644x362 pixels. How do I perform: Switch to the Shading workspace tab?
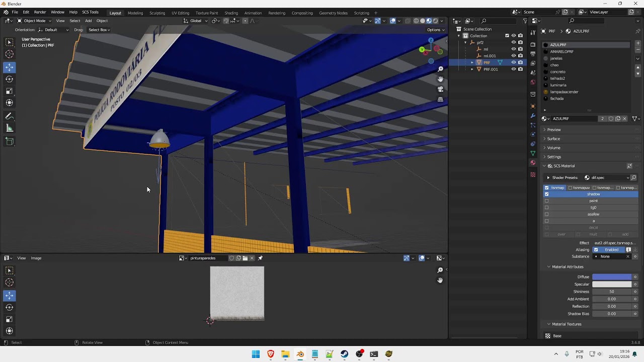pyautogui.click(x=231, y=13)
